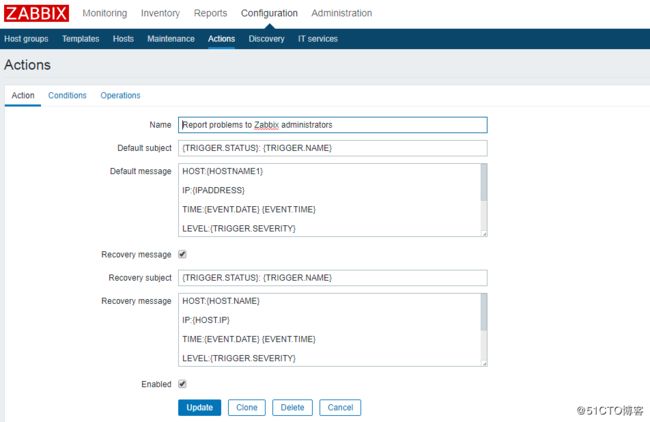Open the Maintenance page
This screenshot has height=422, width=650.
click(171, 39)
